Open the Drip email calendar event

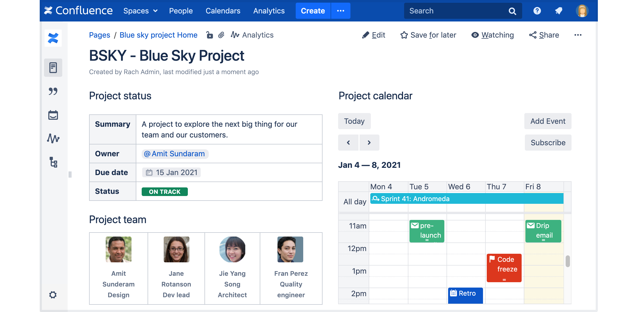[543, 231]
